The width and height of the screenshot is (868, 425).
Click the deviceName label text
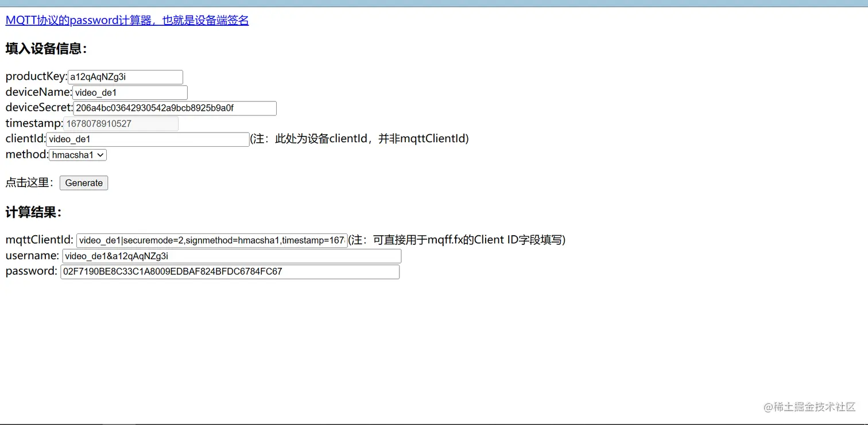[39, 92]
